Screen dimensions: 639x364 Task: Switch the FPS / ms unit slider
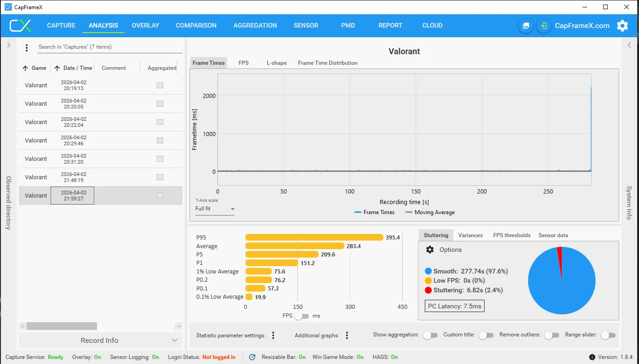click(302, 316)
